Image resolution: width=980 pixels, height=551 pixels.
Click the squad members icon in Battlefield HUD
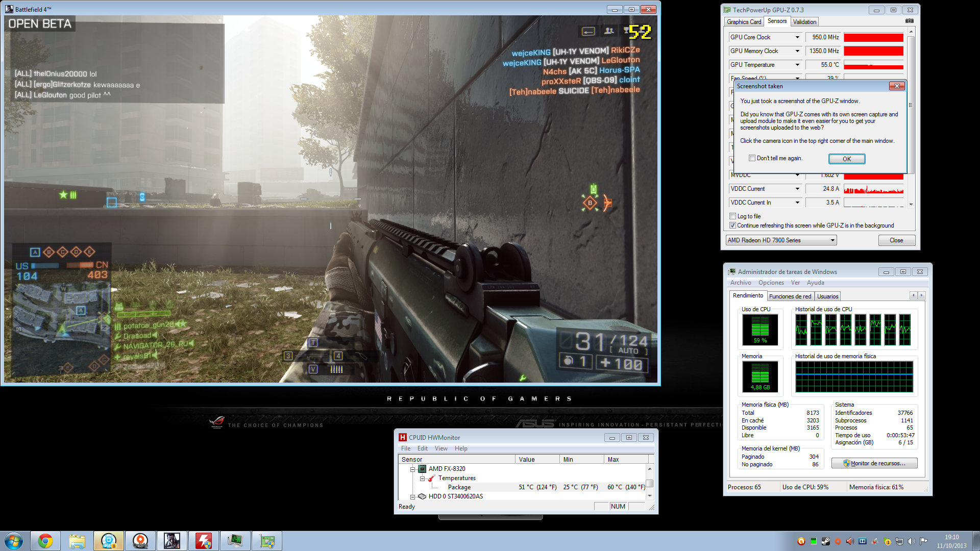point(609,31)
